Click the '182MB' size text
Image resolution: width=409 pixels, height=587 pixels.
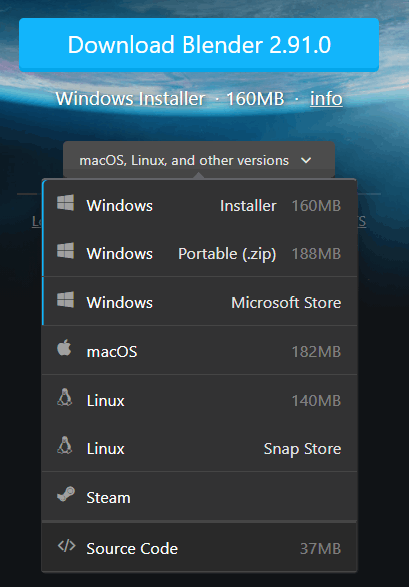(316, 352)
